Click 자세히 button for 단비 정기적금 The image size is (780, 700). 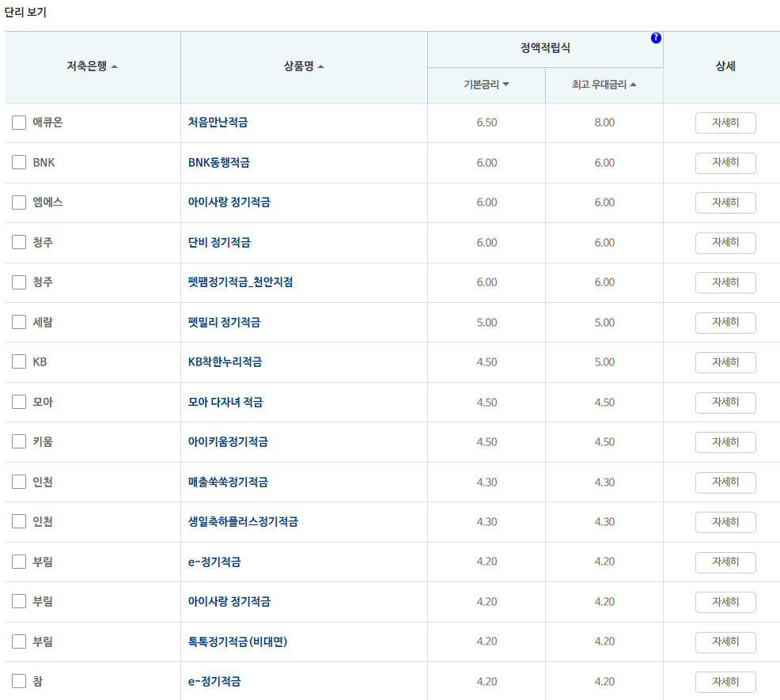coord(725,243)
